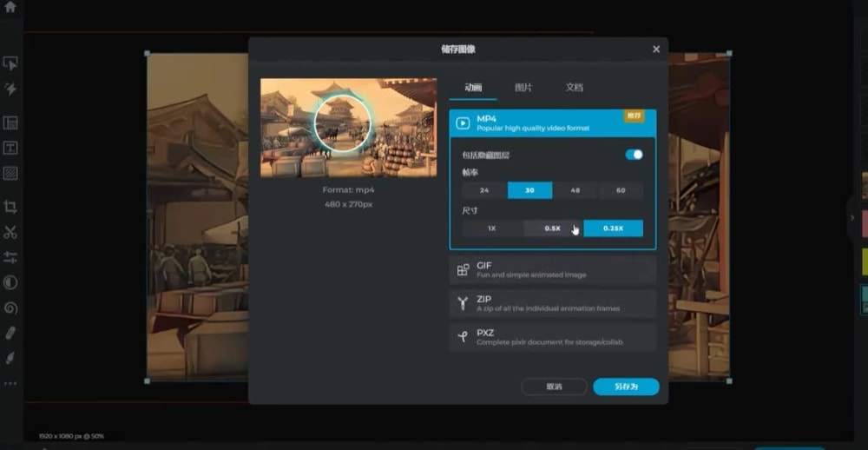Click the ZIP format icon

(x=463, y=303)
